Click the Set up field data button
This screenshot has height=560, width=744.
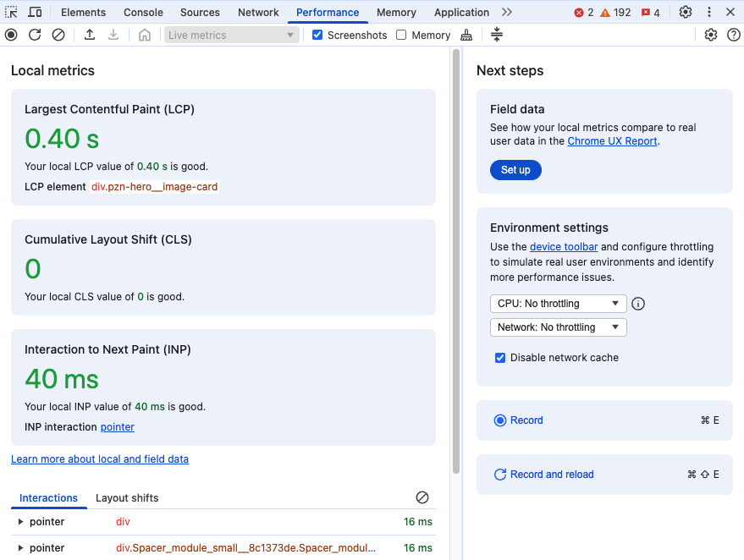pyautogui.click(x=515, y=170)
